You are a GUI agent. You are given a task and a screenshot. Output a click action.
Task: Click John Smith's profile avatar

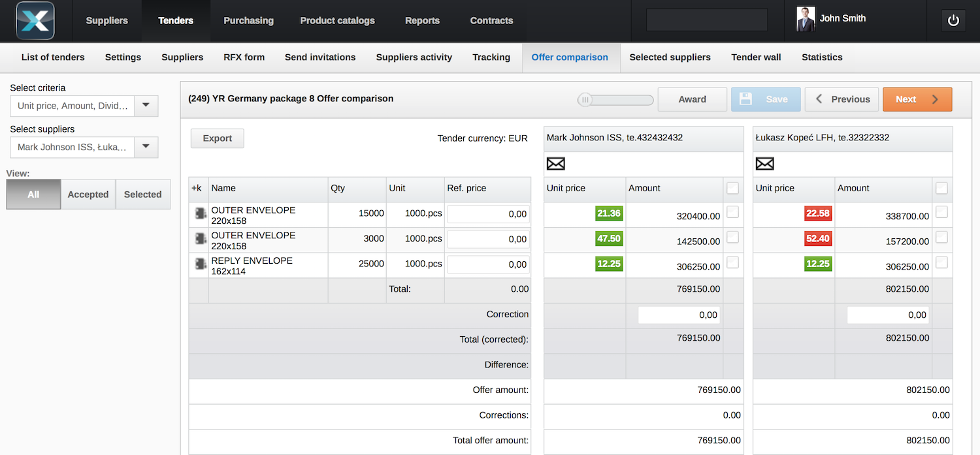806,20
